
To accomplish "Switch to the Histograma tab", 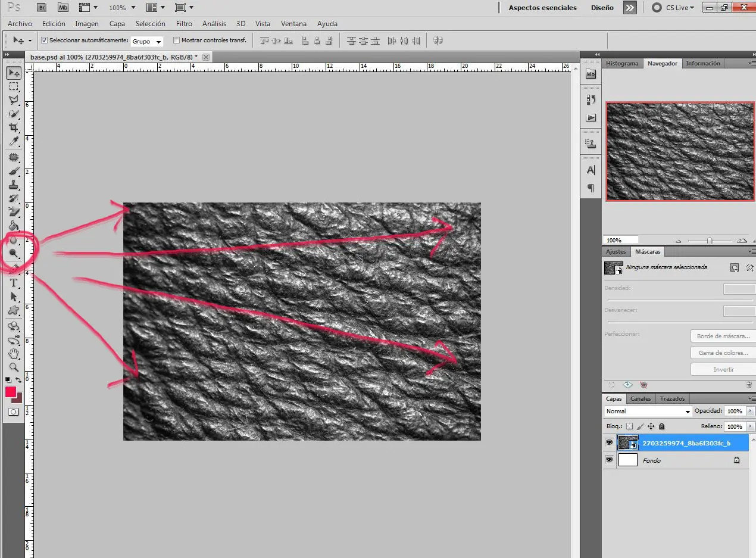I will coord(622,63).
